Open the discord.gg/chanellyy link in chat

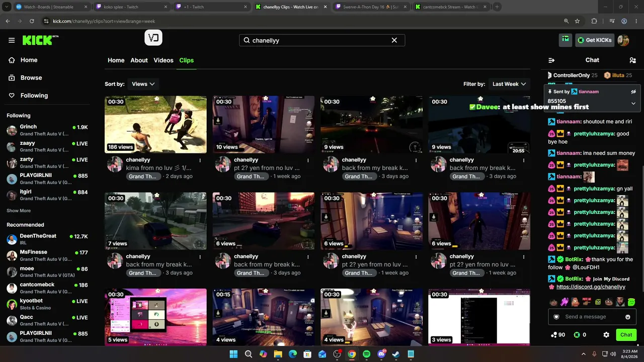point(591,287)
